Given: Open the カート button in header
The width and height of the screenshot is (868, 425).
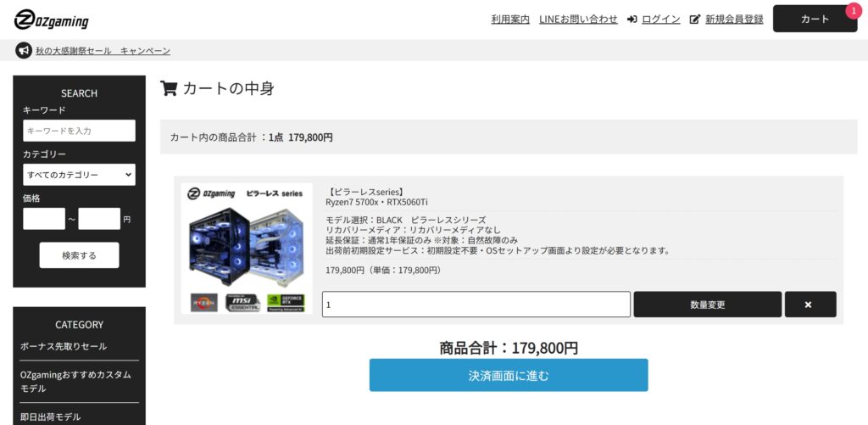Looking at the screenshot, I should tap(815, 19).
